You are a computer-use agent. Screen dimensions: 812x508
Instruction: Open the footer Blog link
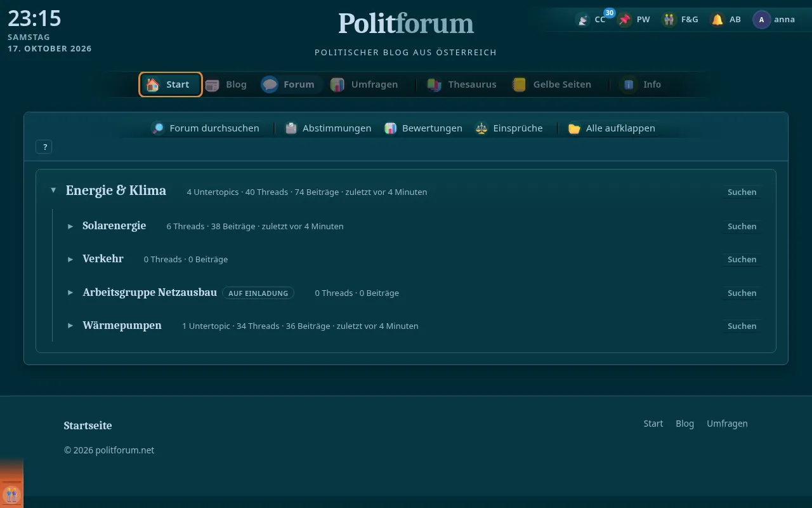(684, 424)
